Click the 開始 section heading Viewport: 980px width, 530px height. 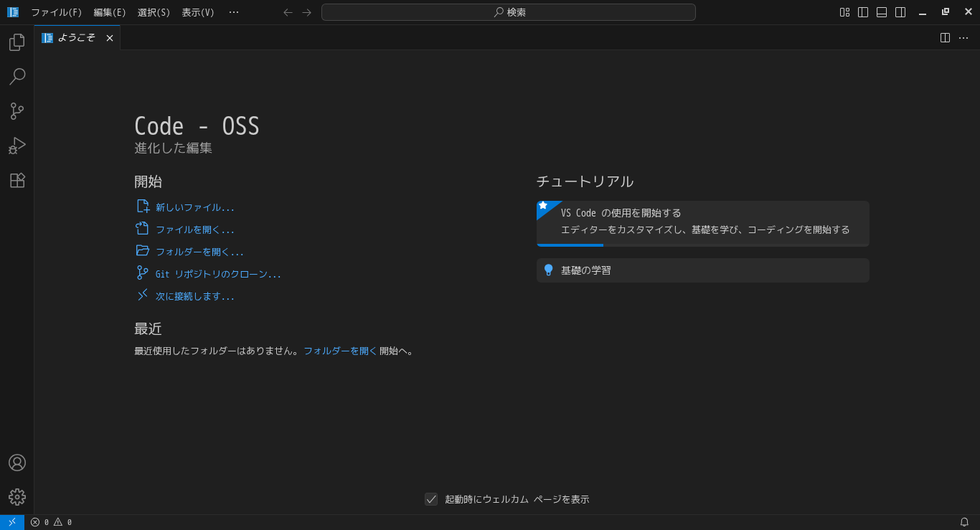[x=148, y=181]
